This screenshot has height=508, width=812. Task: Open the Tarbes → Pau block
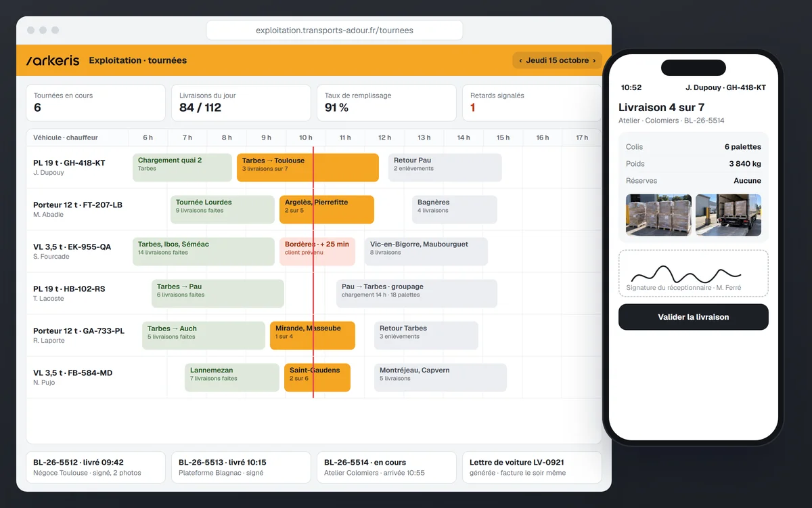pos(218,293)
